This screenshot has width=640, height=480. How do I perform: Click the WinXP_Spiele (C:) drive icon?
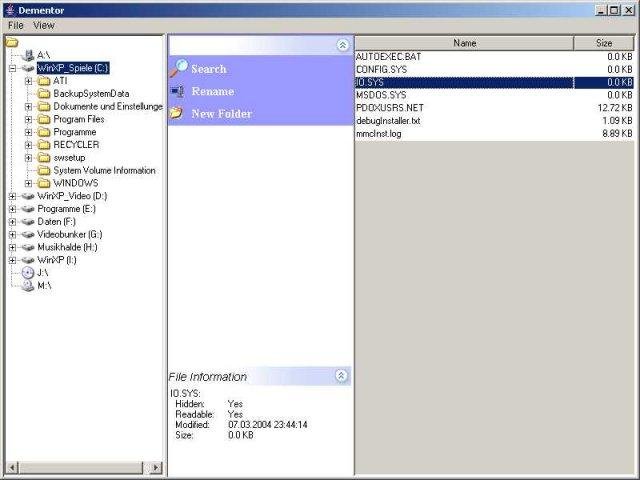tap(28, 68)
